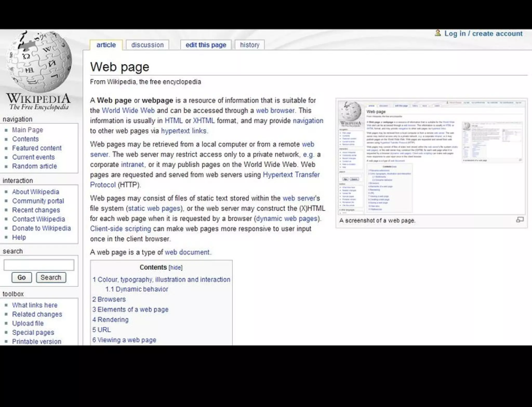Go to Random article in navigation

[x=34, y=166]
